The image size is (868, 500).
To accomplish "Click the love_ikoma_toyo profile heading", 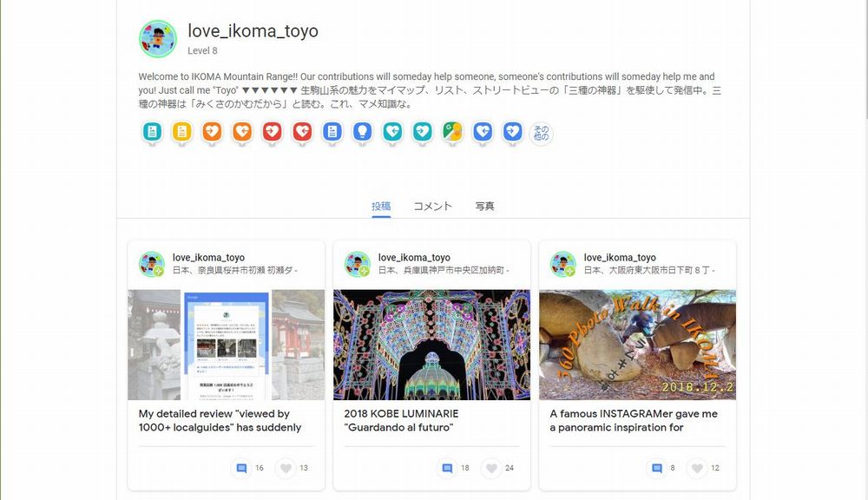I will coord(253,31).
